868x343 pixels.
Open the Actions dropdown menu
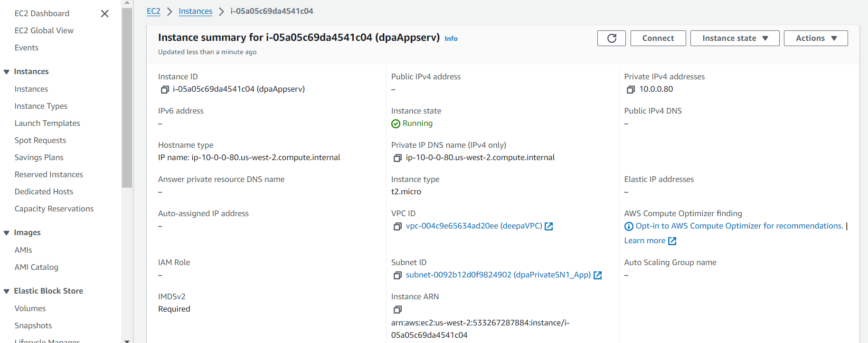(x=815, y=38)
